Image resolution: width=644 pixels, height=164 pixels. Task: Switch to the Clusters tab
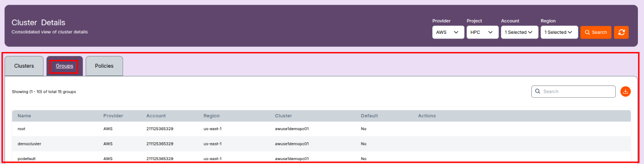24,66
